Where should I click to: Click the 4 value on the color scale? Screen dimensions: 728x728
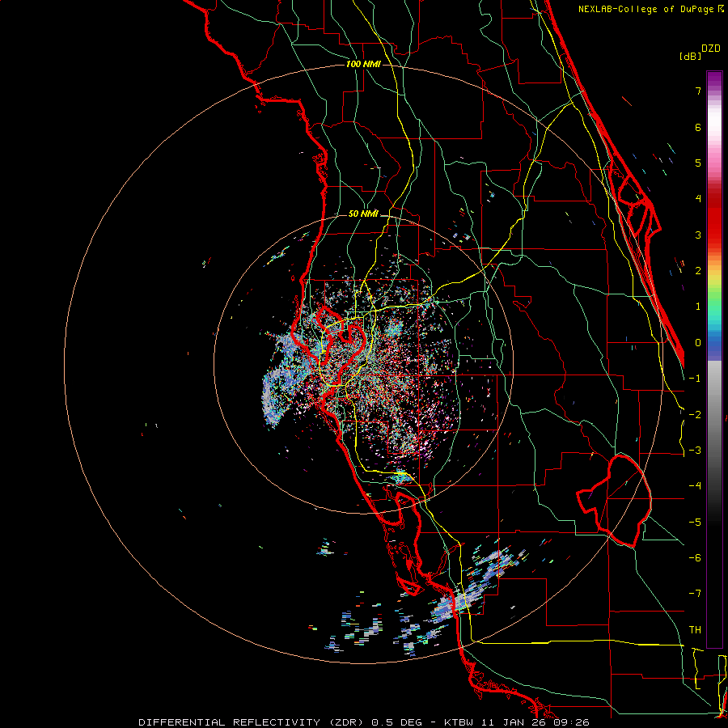click(698, 199)
